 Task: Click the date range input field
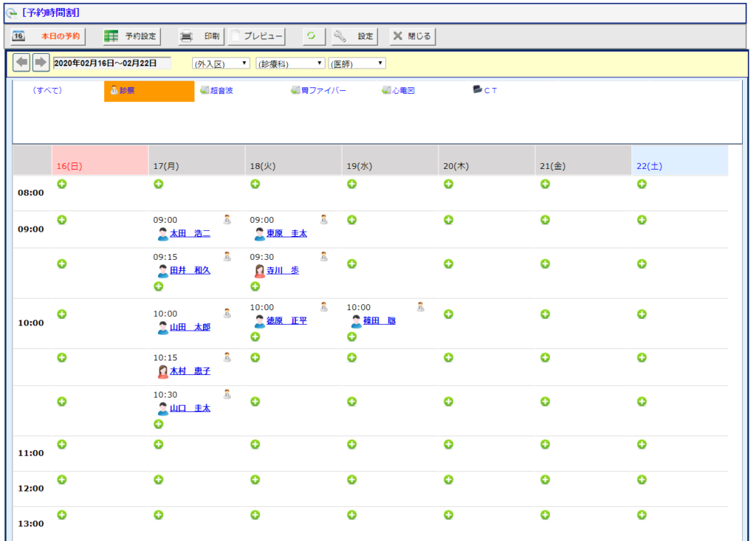[111, 63]
